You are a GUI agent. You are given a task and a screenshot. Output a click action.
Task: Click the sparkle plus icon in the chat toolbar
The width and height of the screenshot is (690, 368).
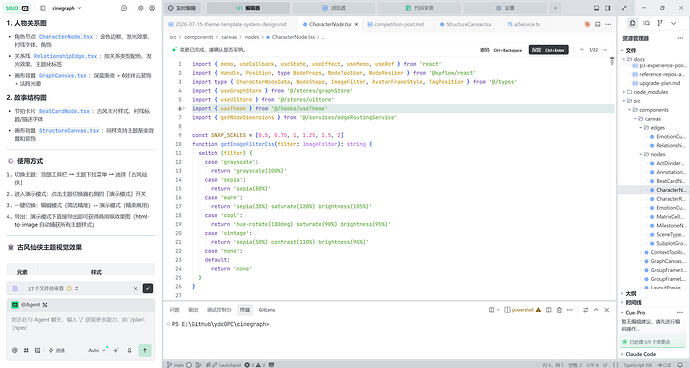(116, 350)
